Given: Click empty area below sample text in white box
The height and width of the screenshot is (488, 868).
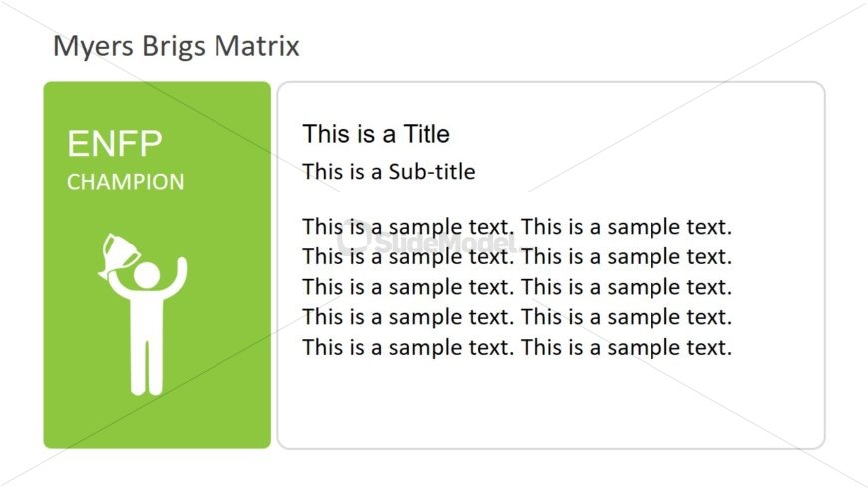Looking at the screenshot, I should click(x=551, y=404).
